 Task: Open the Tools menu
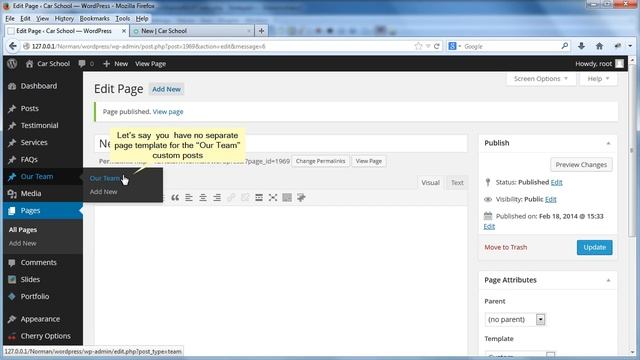(122, 18)
